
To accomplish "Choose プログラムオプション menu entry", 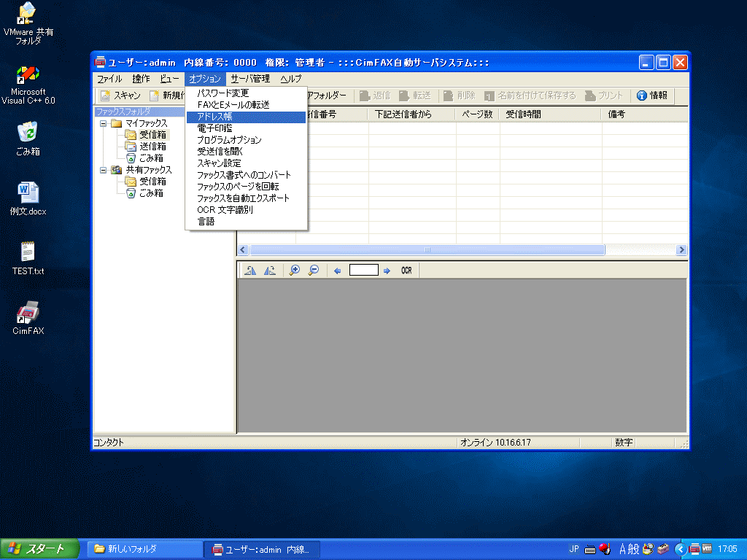I will (x=246, y=140).
